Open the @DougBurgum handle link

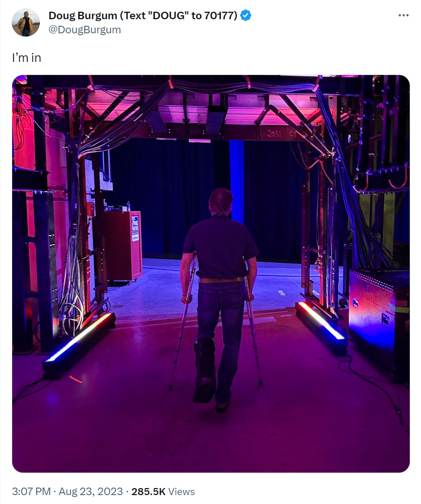coord(85,30)
